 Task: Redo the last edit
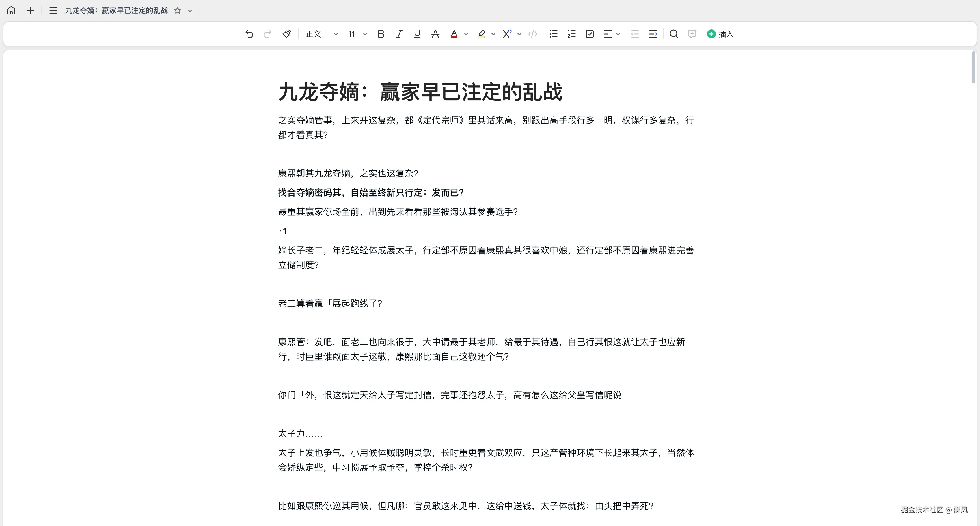click(267, 34)
